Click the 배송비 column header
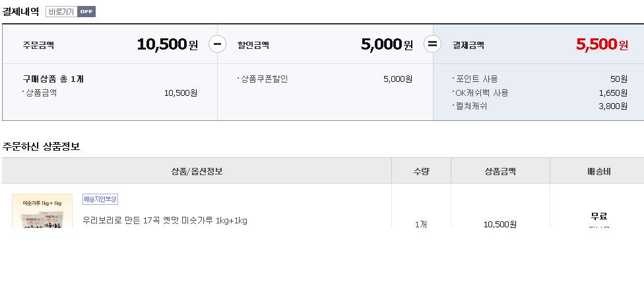The image size is (644, 304). pyautogui.click(x=598, y=171)
